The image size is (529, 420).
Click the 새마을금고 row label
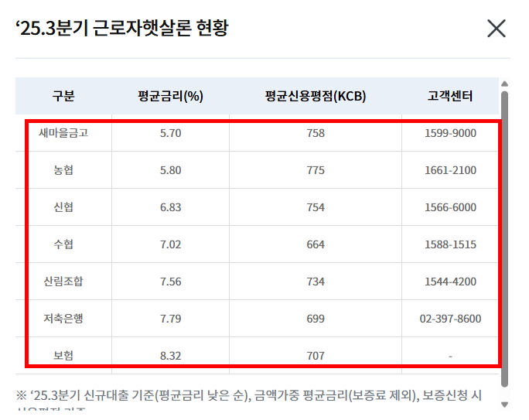(x=63, y=133)
